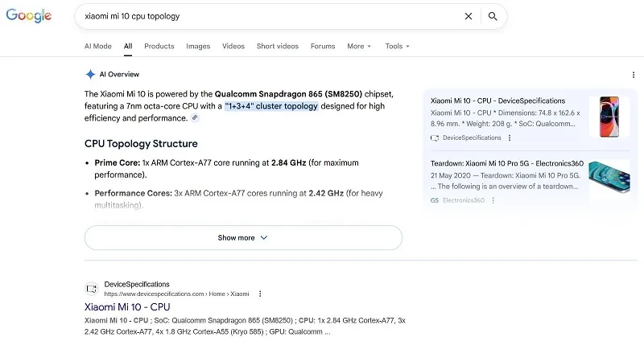
Task: Open the 'Xiaomi Mi 10 - CPU' result link
Action: pyautogui.click(x=127, y=307)
